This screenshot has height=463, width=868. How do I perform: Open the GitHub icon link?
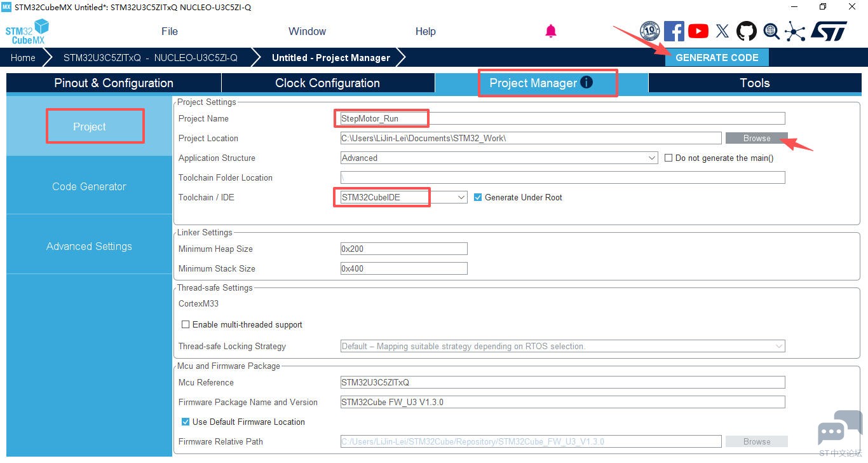[747, 31]
